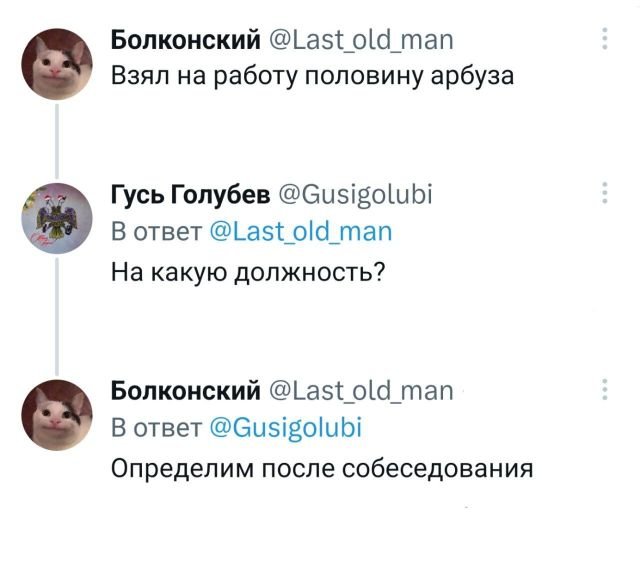Open the reply "Определим после собеседования"

pos(321,467)
